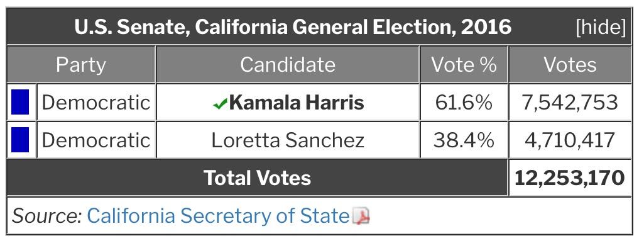
Task: Select the Vote % column header
Action: (464, 65)
